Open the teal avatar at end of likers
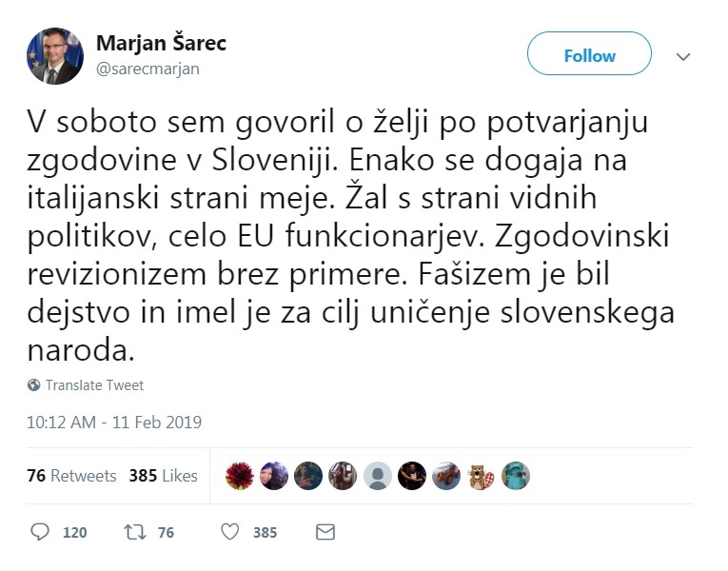The image size is (728, 571). (515, 476)
